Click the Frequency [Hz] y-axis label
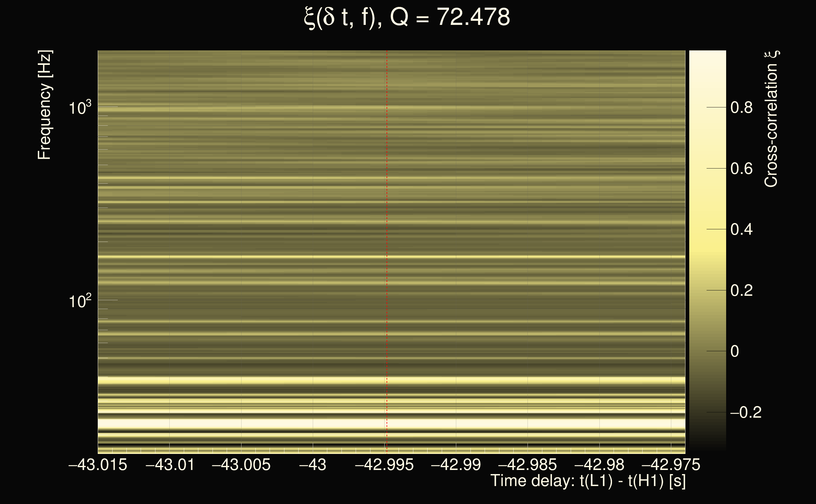 44,105
